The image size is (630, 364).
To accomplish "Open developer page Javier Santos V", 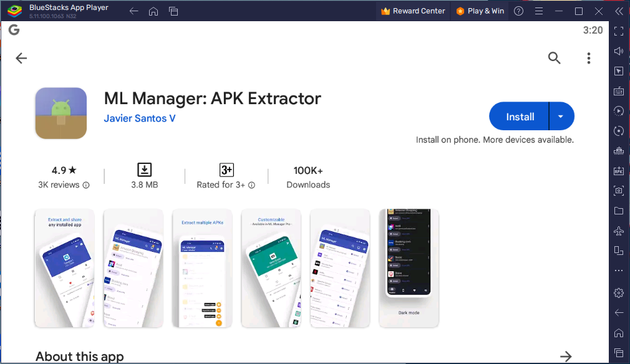I will click(x=140, y=118).
